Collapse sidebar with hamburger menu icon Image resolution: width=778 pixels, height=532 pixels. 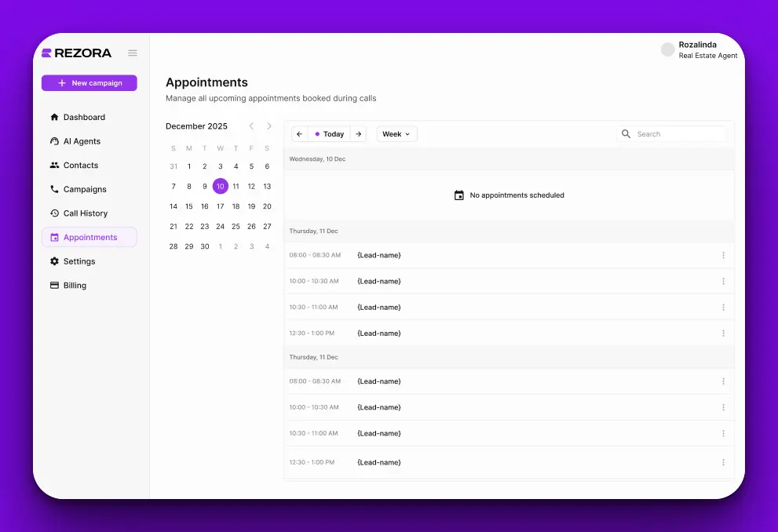[x=133, y=53]
